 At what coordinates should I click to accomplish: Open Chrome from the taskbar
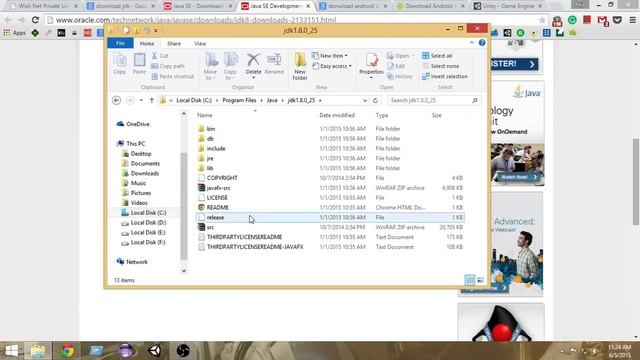pyautogui.click(x=67, y=351)
